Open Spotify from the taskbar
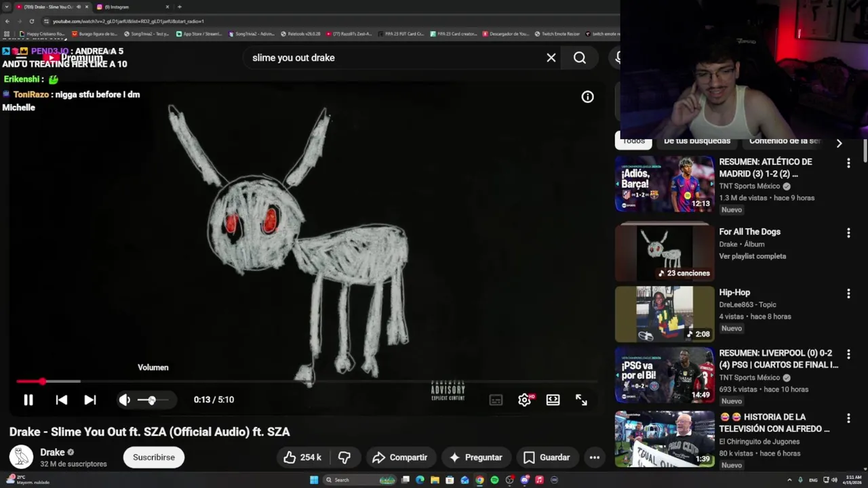The width and height of the screenshot is (868, 488). 494,480
